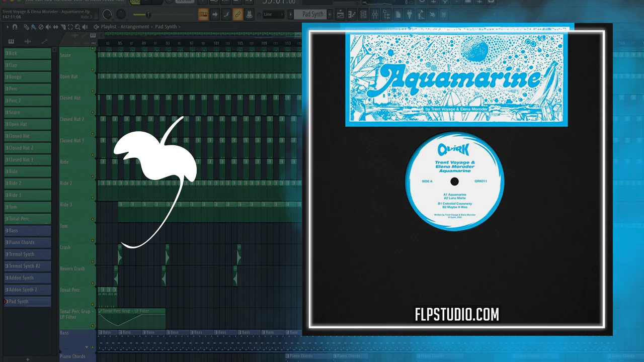Toggle typing keyboard to piano icon
Screen dimensions: 644x362
203,14
